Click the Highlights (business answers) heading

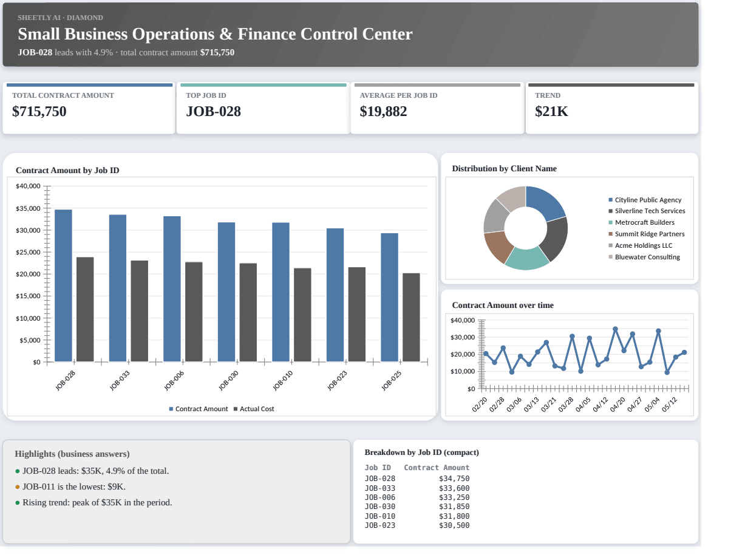tap(72, 454)
